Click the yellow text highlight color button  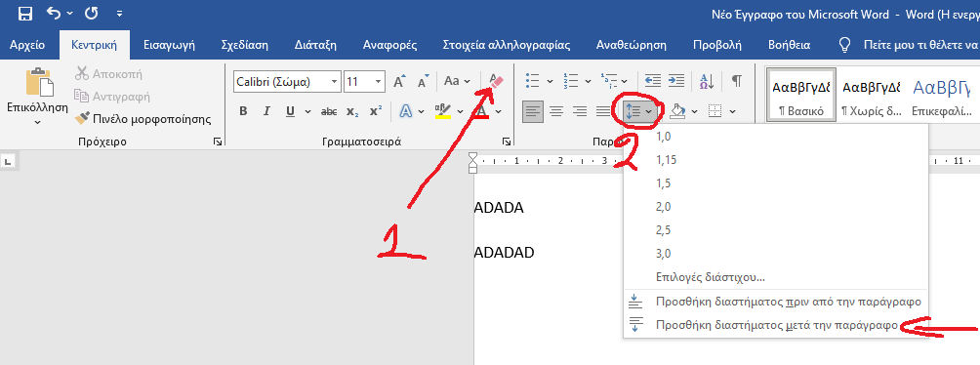tap(443, 112)
